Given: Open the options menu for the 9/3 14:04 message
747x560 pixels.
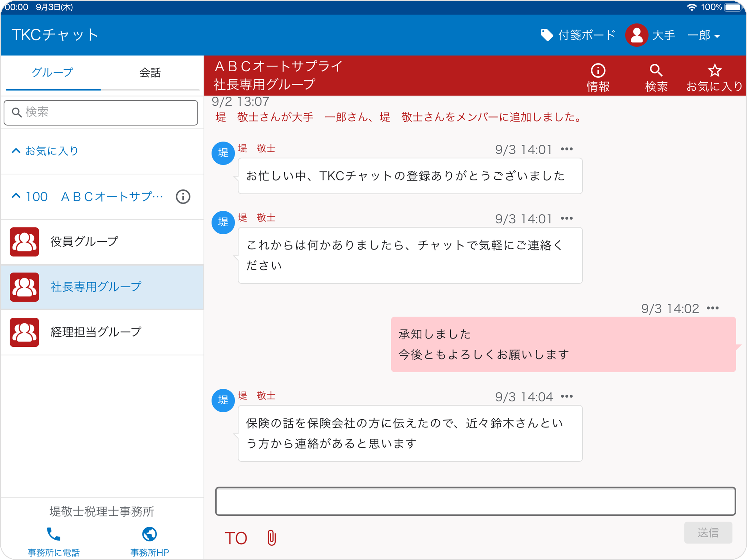Looking at the screenshot, I should [567, 396].
